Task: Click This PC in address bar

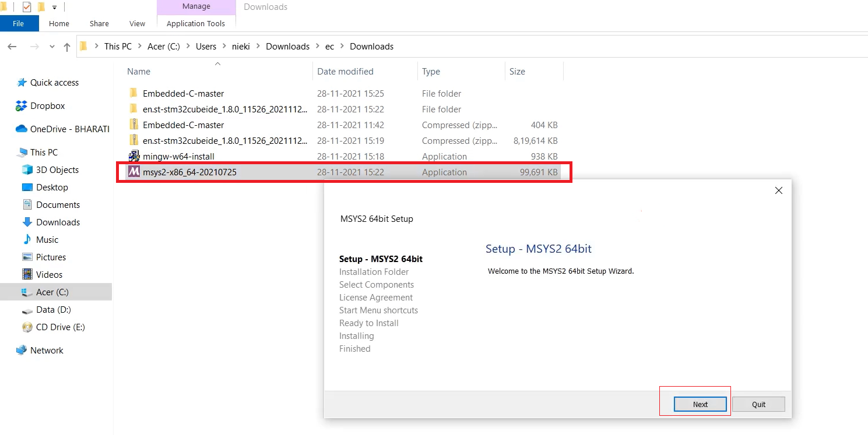Action: point(118,47)
